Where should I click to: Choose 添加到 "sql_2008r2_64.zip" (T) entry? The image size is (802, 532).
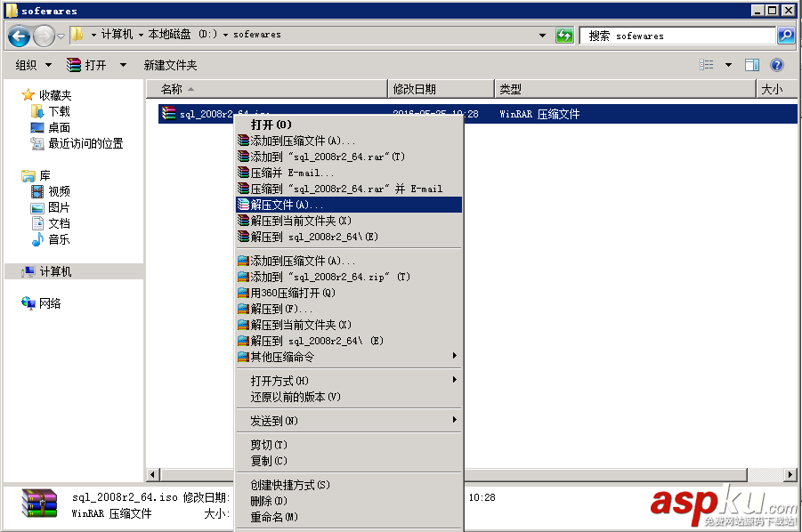pyautogui.click(x=349, y=277)
